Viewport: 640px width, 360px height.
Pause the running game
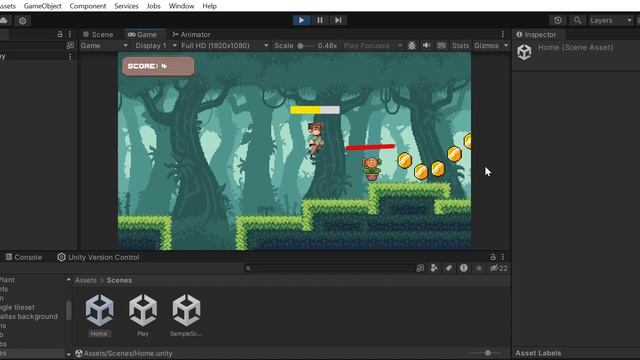click(x=320, y=20)
